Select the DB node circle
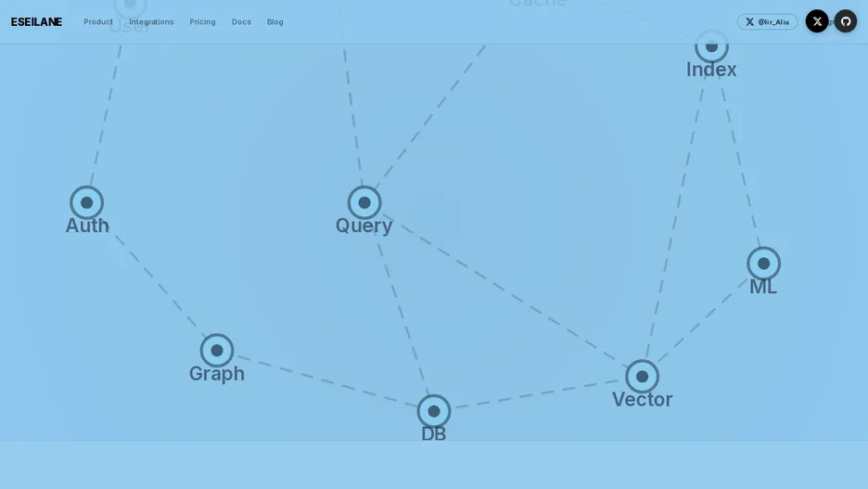This screenshot has height=489, width=868. [x=434, y=411]
